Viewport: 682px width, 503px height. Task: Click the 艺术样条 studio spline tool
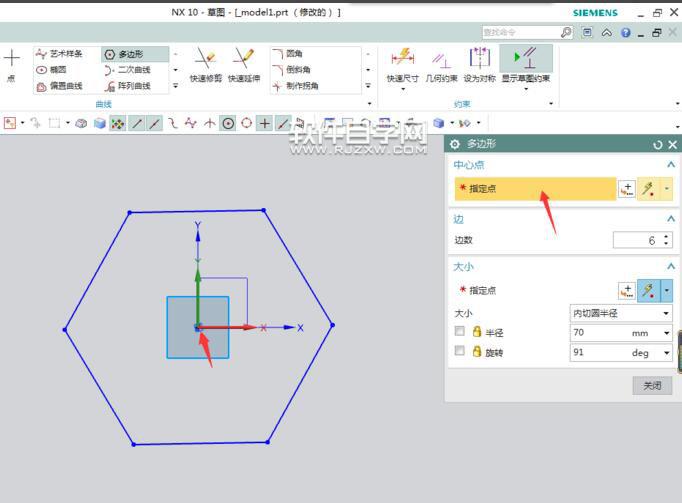(62, 54)
